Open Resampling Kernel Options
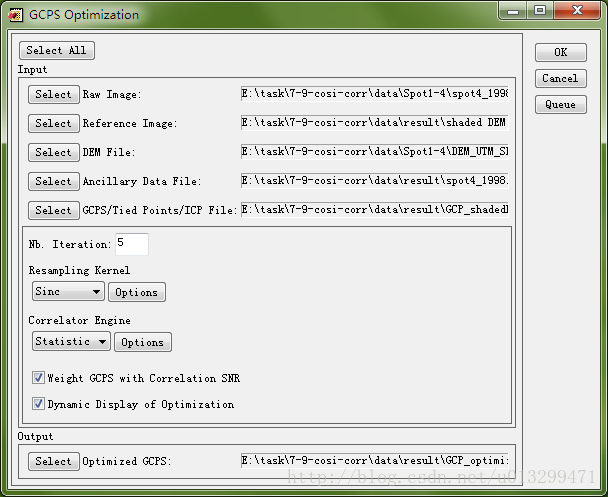This screenshot has height=497, width=608. tap(136, 292)
